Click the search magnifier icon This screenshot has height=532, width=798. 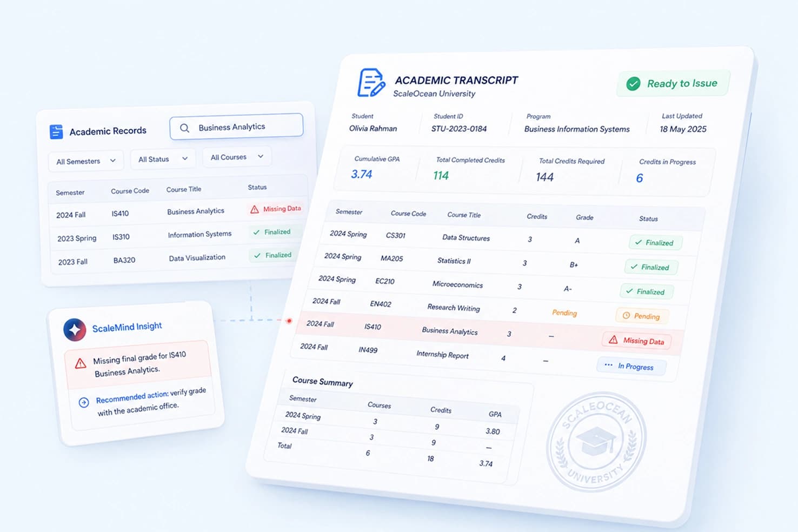[x=184, y=128]
